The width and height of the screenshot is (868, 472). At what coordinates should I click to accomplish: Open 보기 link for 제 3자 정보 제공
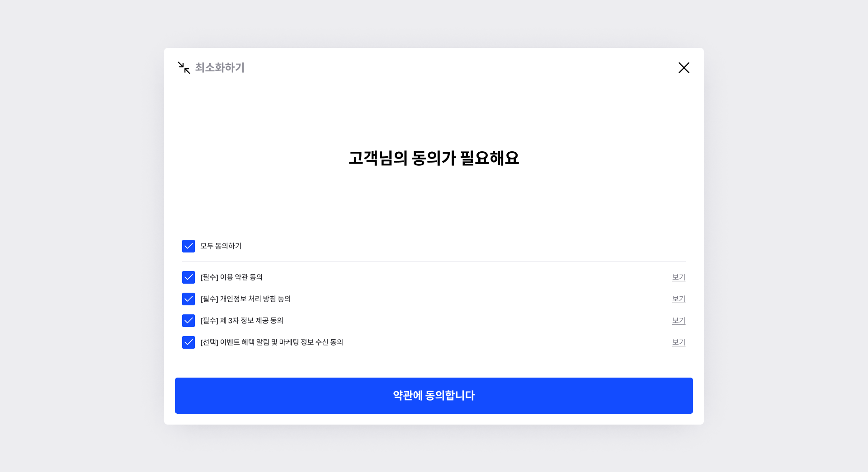[x=679, y=321]
